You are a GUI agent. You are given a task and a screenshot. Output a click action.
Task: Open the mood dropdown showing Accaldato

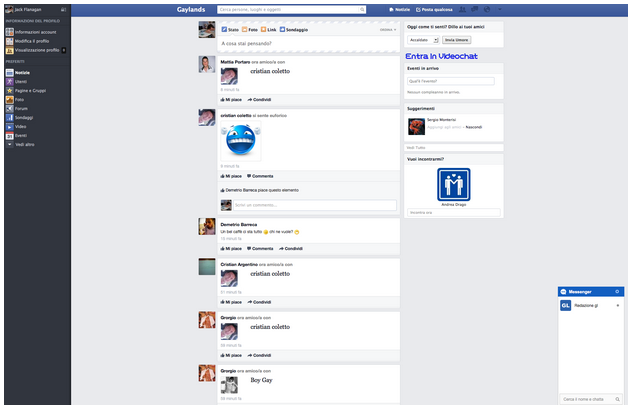(x=423, y=40)
